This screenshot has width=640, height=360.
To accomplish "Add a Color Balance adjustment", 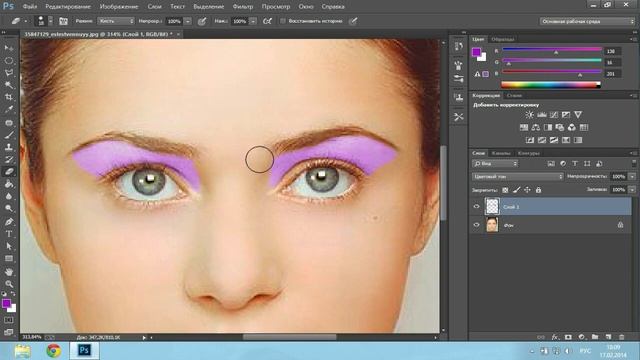I will [x=536, y=127].
